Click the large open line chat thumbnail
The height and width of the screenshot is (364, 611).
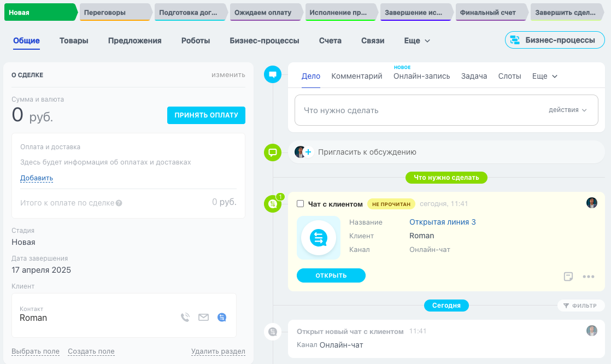(319, 238)
